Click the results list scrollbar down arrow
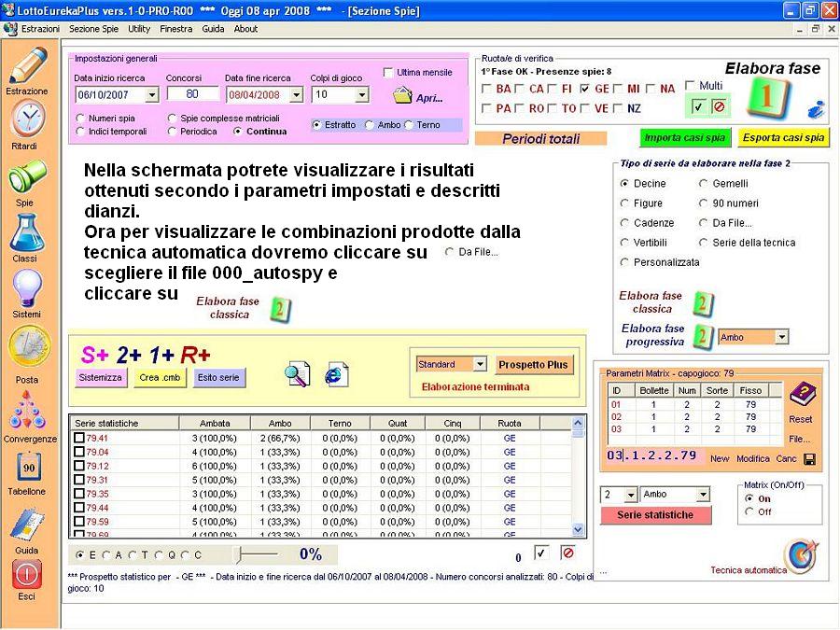840x630 pixels. click(578, 530)
